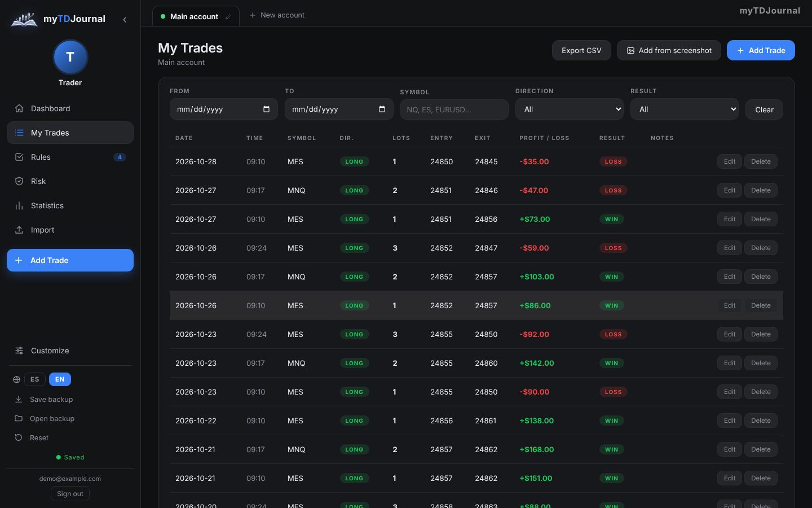Click the globe language icon
Image resolution: width=812 pixels, height=508 pixels.
(16, 379)
